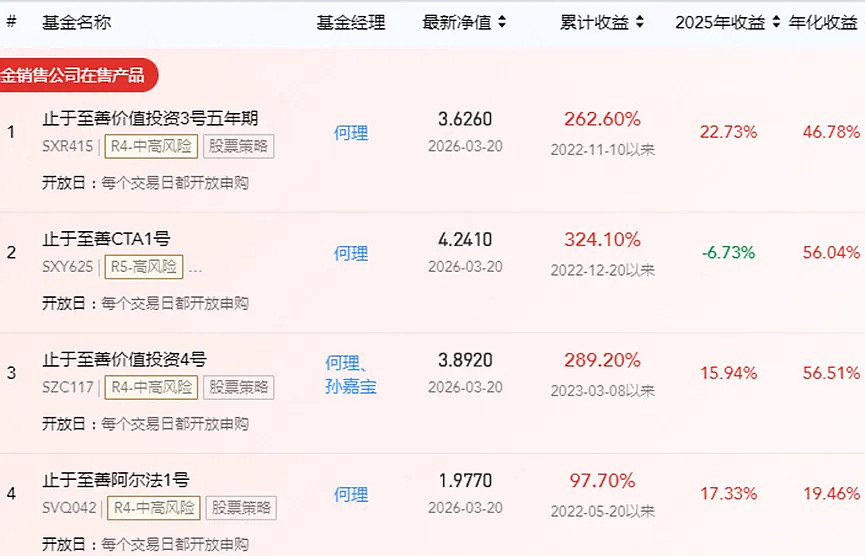Image resolution: width=865 pixels, height=556 pixels.
Task: Select inception date 2022-05-20以来
Action: 602,511
